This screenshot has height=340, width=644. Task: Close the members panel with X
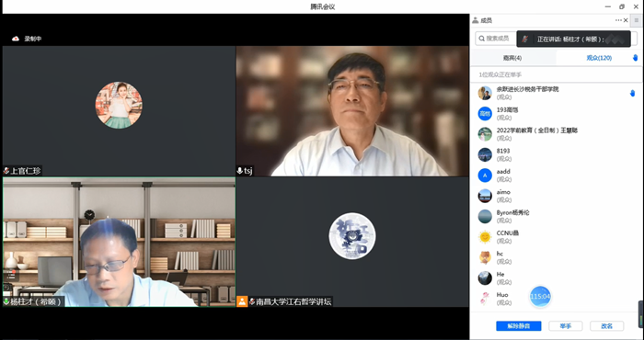click(x=626, y=20)
